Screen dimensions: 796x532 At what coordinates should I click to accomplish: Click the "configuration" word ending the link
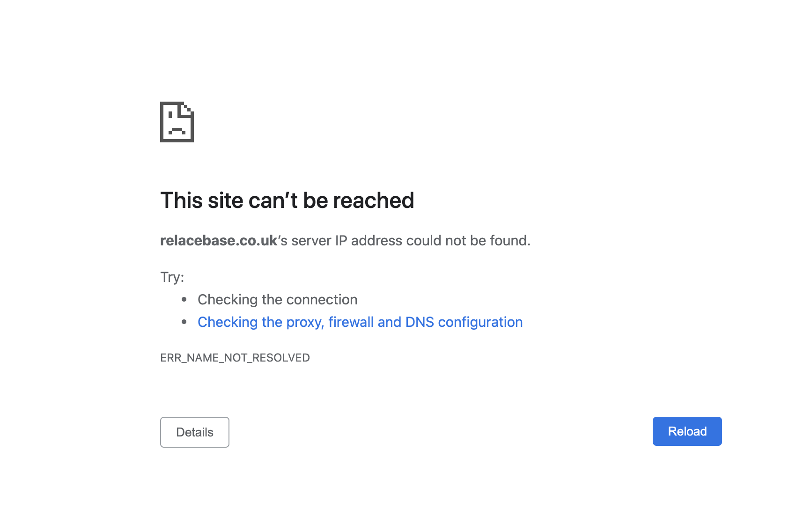[x=480, y=322]
